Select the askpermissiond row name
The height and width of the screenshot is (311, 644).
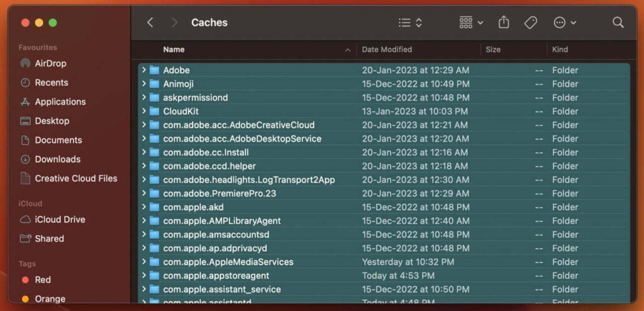pyautogui.click(x=196, y=98)
